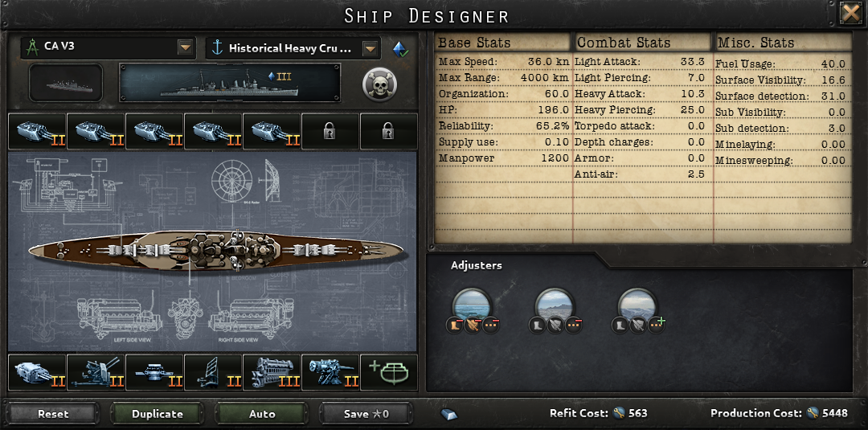Click the ship model thumbnail preview
Screen dimensions: 868x430
pos(66,83)
